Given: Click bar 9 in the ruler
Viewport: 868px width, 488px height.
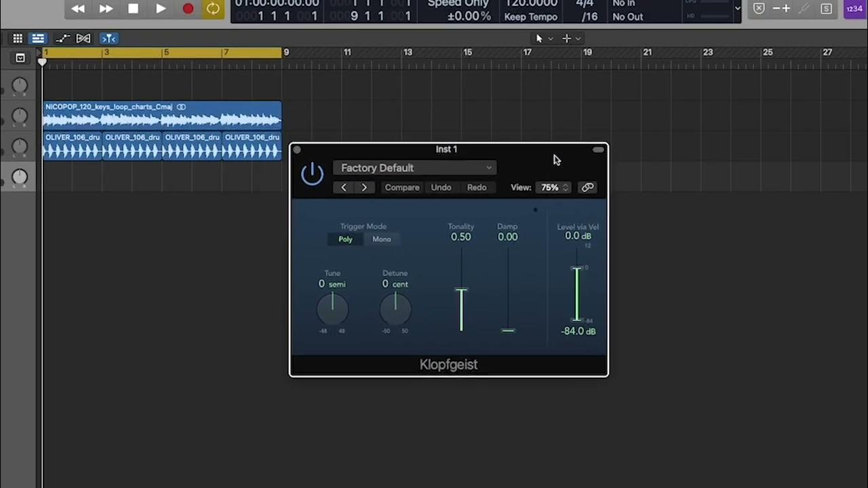Looking at the screenshot, I should point(286,52).
